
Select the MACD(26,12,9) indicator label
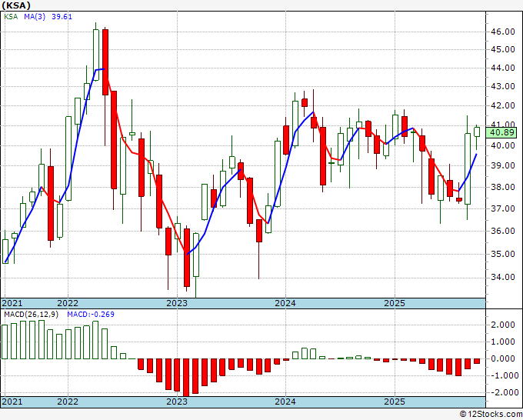(x=31, y=315)
